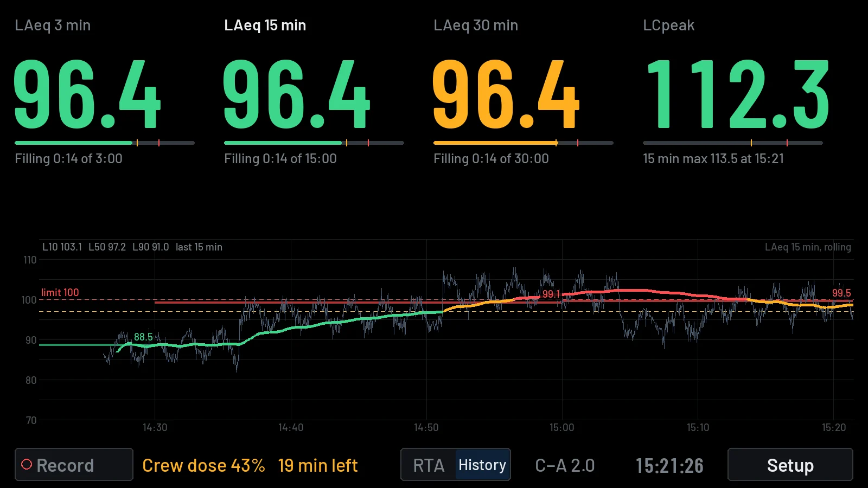This screenshot has height=488, width=868.
Task: Click the Record button
Action: coord(74,465)
